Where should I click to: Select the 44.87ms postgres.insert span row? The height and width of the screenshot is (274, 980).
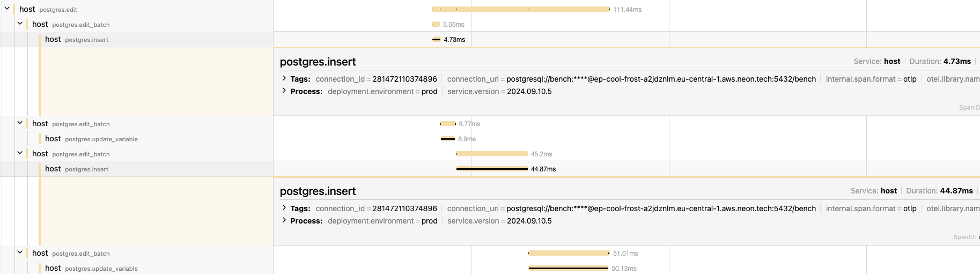pos(86,169)
